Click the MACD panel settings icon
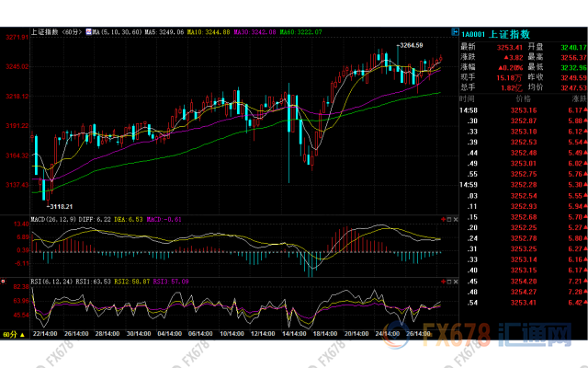 [x=444, y=221]
